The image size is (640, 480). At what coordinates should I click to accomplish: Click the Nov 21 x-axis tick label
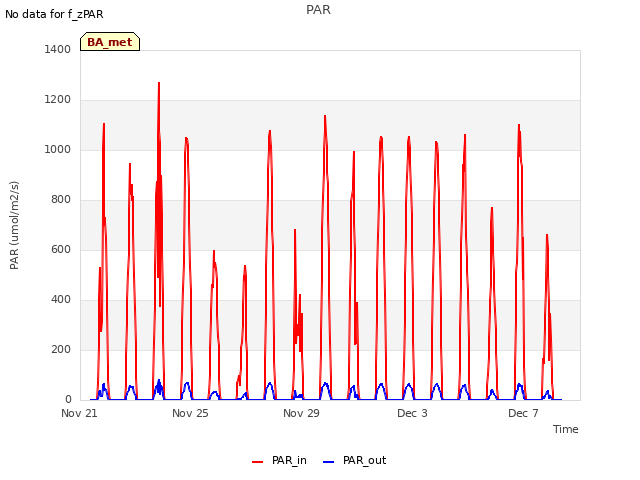[x=79, y=413]
